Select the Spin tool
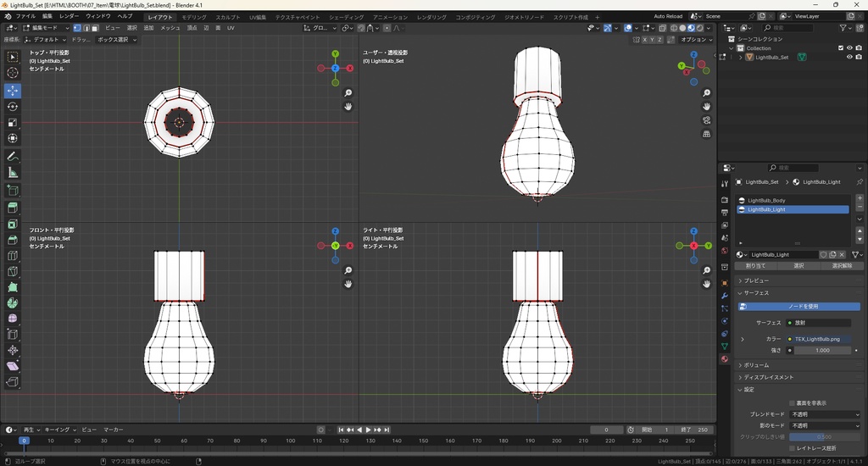Screen dimensions: 868x466 12,302
